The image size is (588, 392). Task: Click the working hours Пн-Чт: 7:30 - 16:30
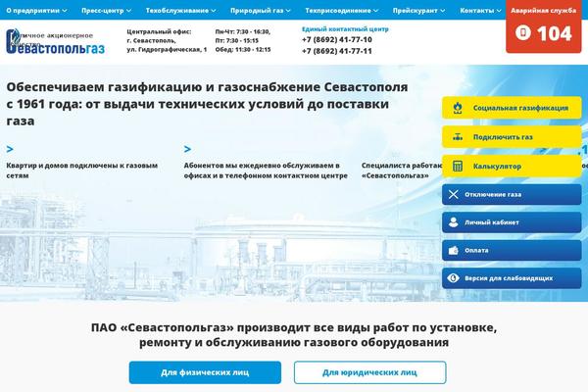pos(243,32)
